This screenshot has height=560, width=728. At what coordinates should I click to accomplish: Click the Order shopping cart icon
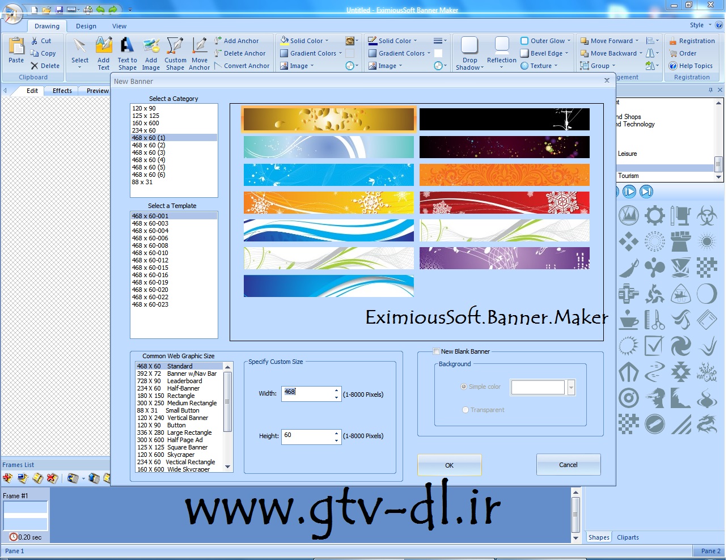[674, 53]
